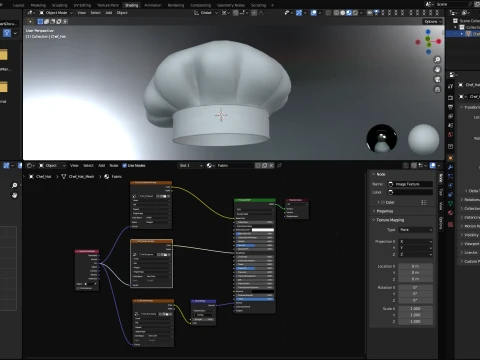Open node color presets list icon
The height and width of the screenshot is (360, 480).
[x=424, y=202]
